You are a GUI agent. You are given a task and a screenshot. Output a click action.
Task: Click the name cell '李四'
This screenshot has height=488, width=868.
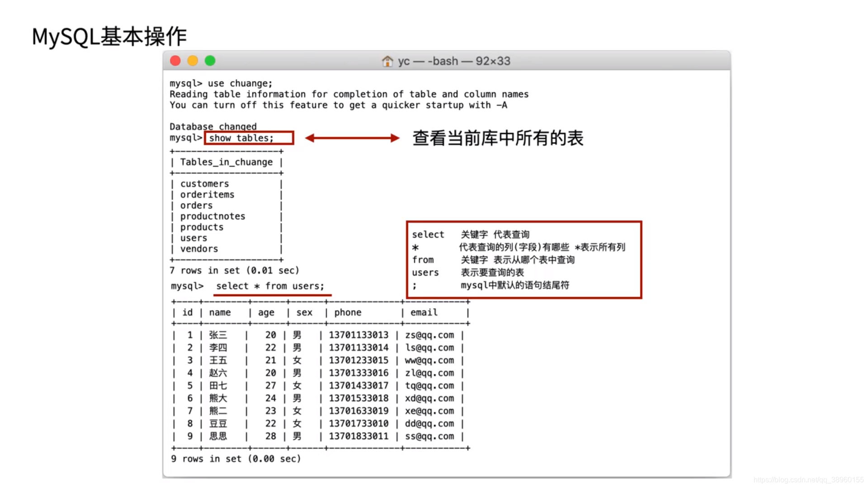tap(218, 348)
